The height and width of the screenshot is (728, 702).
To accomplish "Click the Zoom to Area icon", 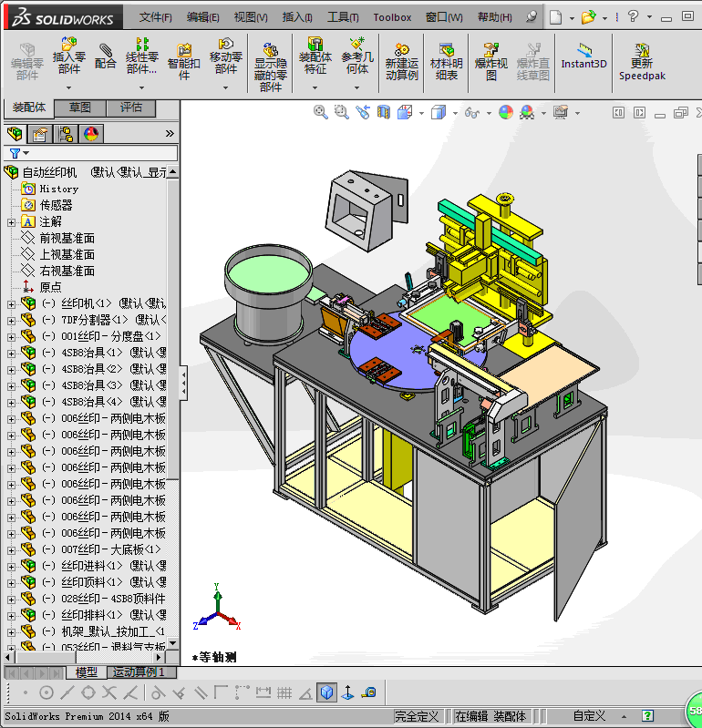I will tap(342, 112).
